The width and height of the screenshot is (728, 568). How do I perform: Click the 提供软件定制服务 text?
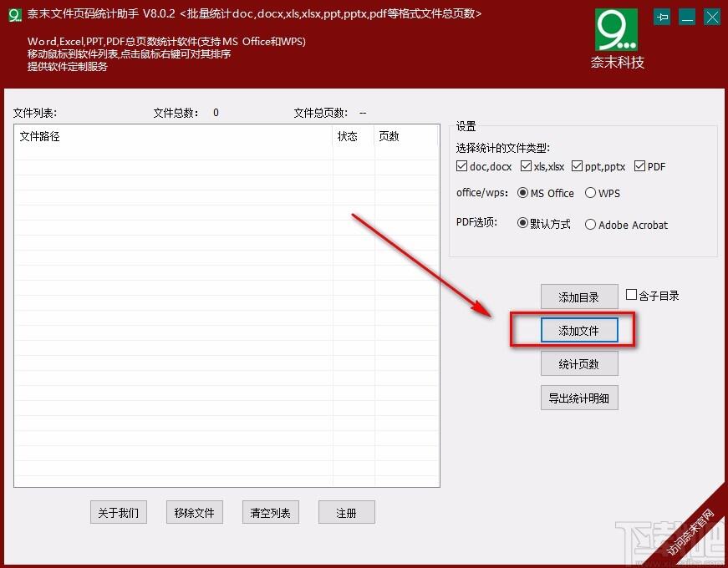68,66
